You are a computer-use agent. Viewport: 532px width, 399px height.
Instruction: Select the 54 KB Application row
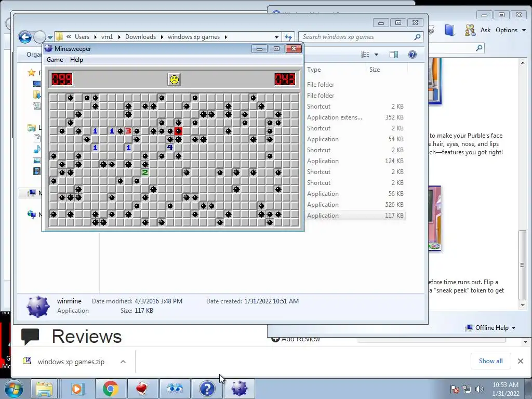(355, 139)
